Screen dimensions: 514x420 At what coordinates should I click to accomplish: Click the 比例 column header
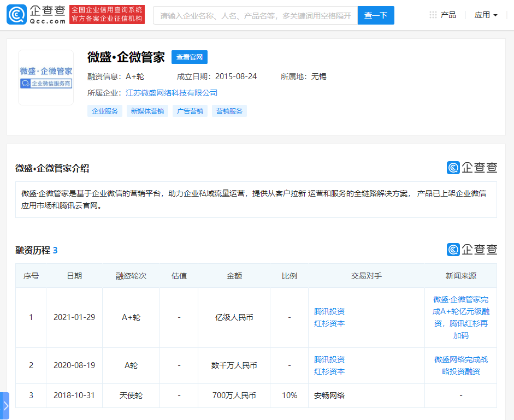[290, 276]
